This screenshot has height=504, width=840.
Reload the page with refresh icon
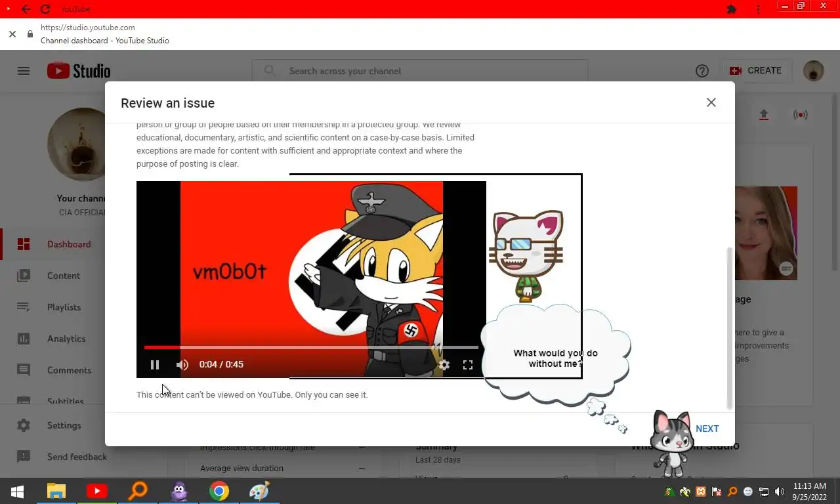coord(45,9)
